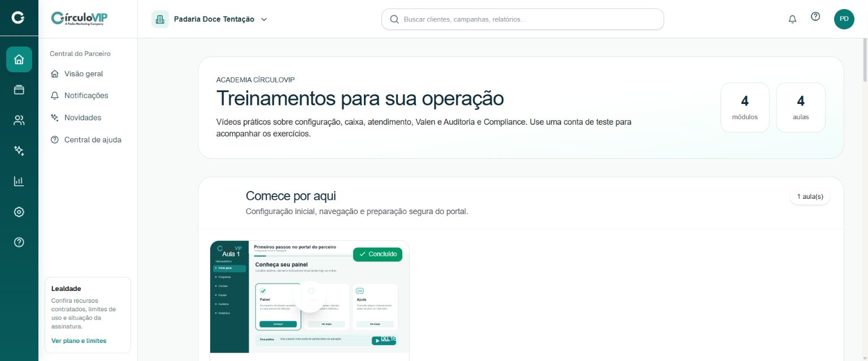Focus the Buscar clientes, campanhas search field
Viewport: 868px width, 361px height.
[523, 19]
